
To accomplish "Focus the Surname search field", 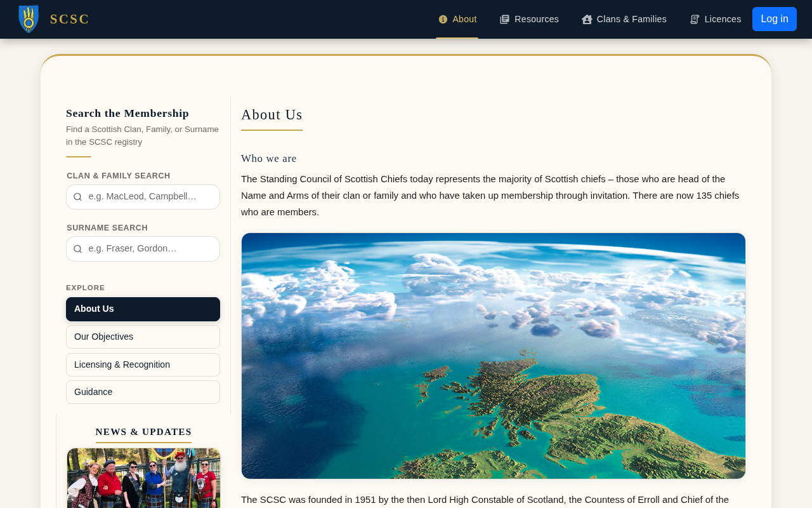I will pyautogui.click(x=143, y=249).
